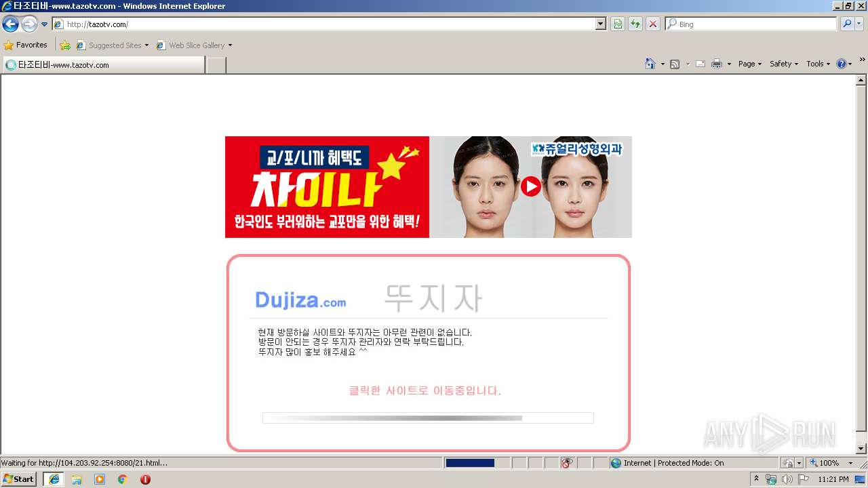Click the Read Mail icon
The width and height of the screenshot is (868, 488).
(x=701, y=64)
